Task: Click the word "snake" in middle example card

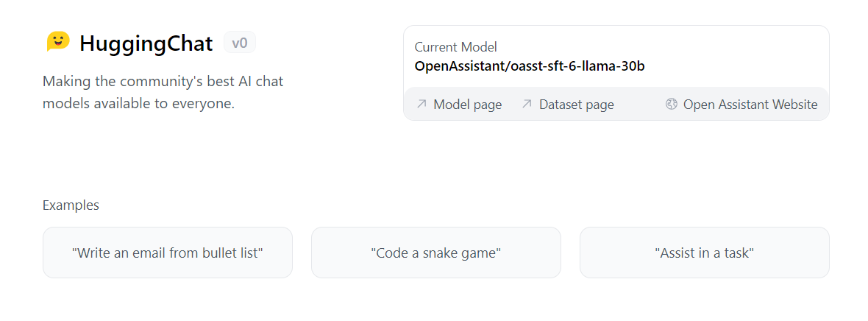Action: pyautogui.click(x=441, y=253)
